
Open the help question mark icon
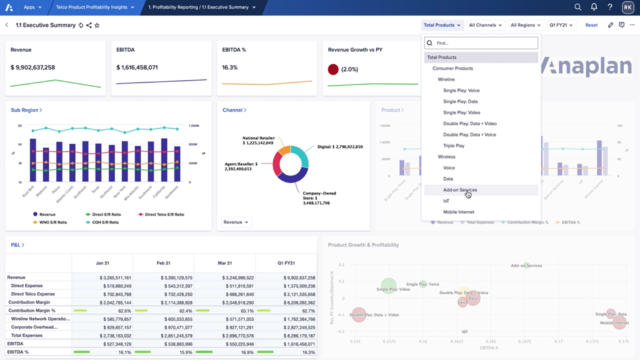(x=610, y=7)
